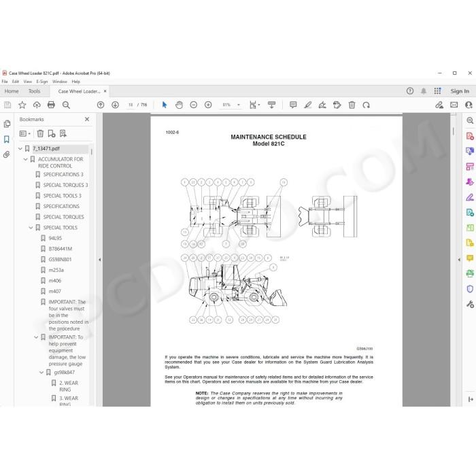Click the cloud upload icon

[x=37, y=105]
